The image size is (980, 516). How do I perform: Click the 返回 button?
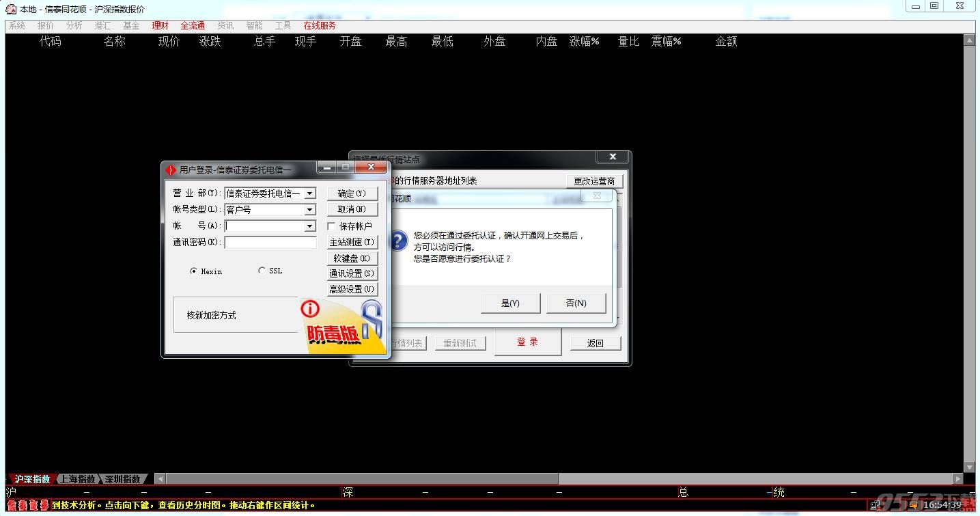tap(596, 343)
